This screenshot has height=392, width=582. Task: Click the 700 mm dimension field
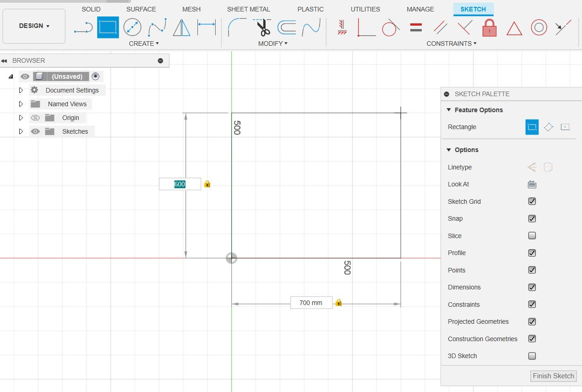pos(311,303)
